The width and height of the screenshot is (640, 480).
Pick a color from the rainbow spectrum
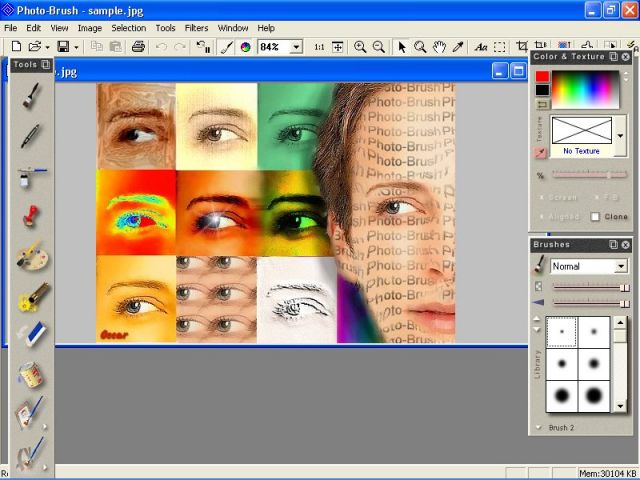pos(585,89)
